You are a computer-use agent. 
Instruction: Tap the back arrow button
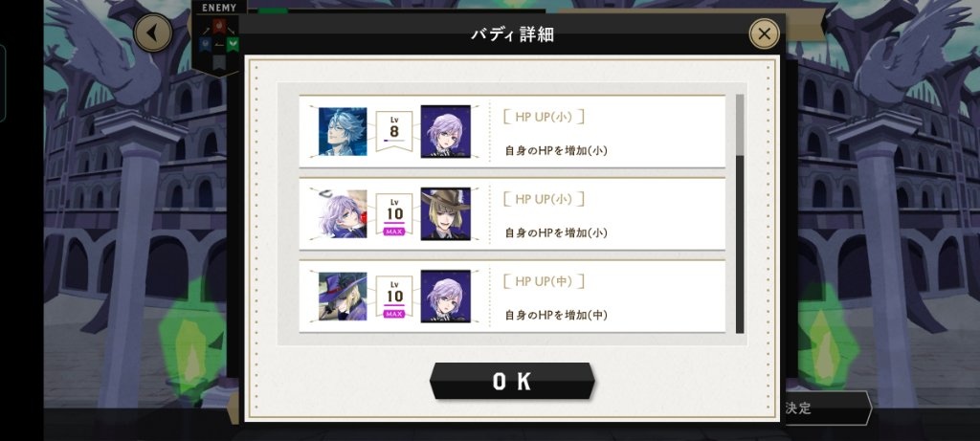[x=152, y=33]
